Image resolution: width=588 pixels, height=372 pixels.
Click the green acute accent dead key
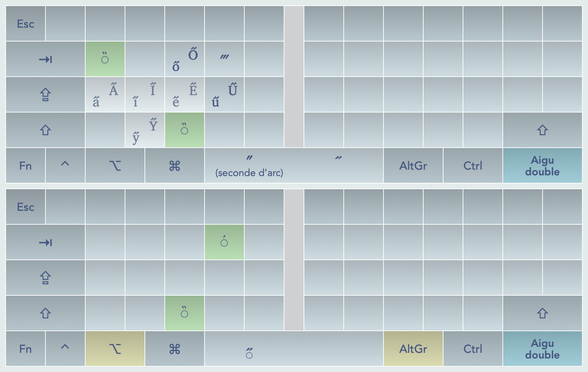(224, 242)
